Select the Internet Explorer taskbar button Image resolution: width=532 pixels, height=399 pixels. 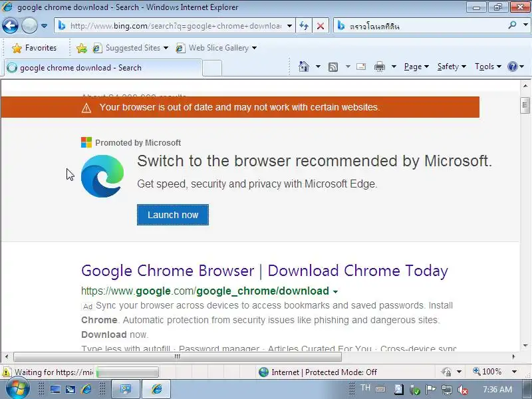(156, 389)
